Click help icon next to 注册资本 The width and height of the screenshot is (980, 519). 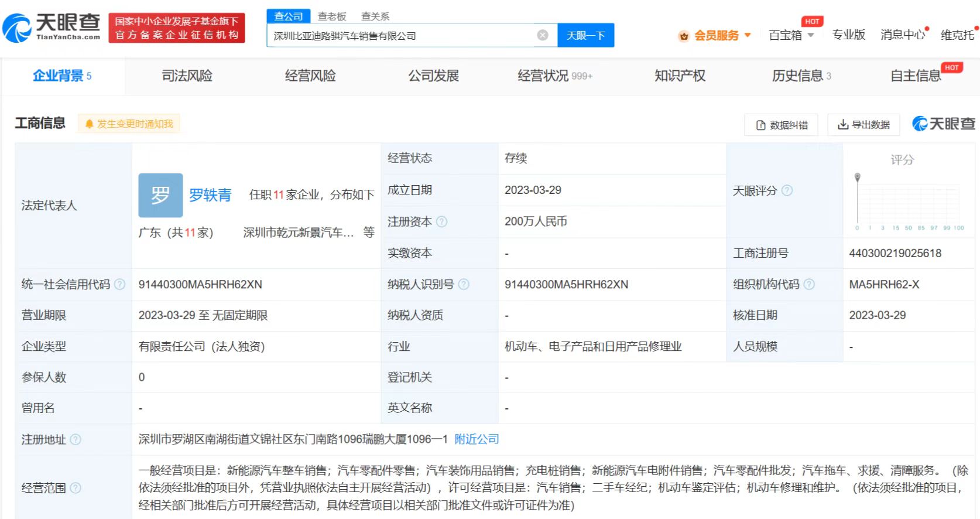coord(442,221)
